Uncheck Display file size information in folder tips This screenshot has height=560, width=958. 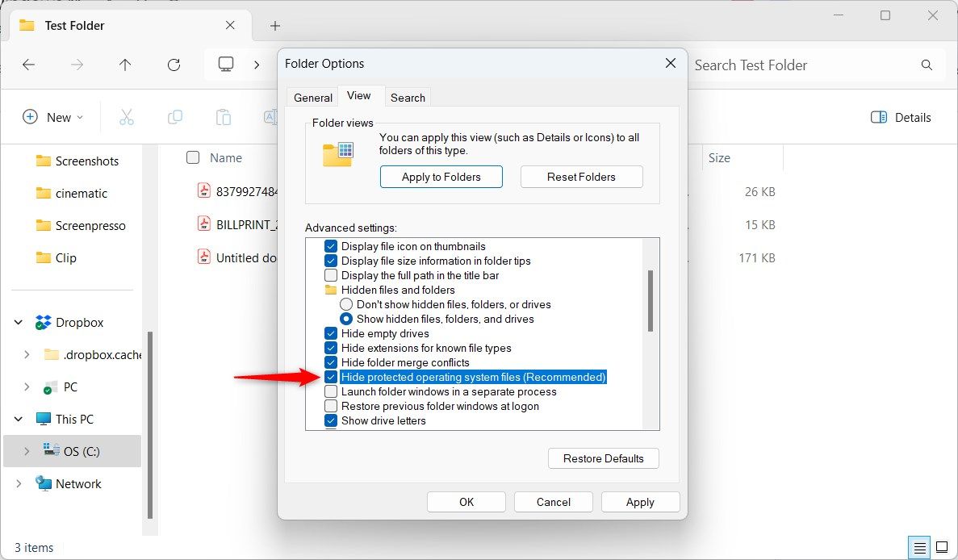pyautogui.click(x=331, y=261)
